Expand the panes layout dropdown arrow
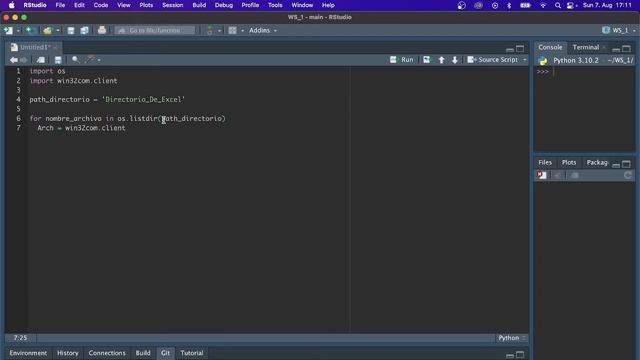This screenshot has height=360, width=640. point(242,31)
